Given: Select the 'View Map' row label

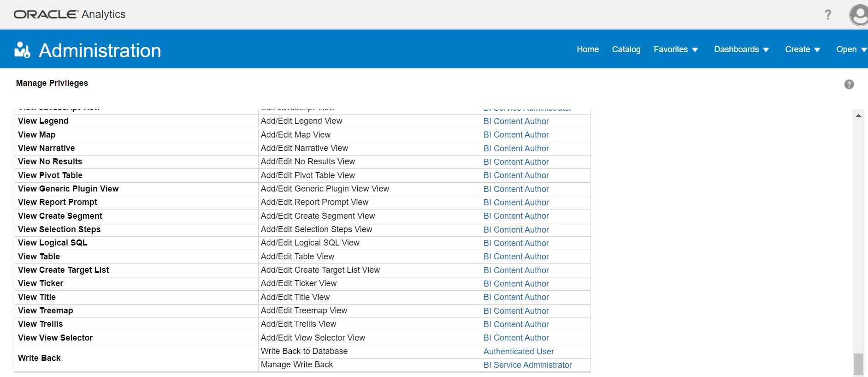Looking at the screenshot, I should click(x=37, y=135).
